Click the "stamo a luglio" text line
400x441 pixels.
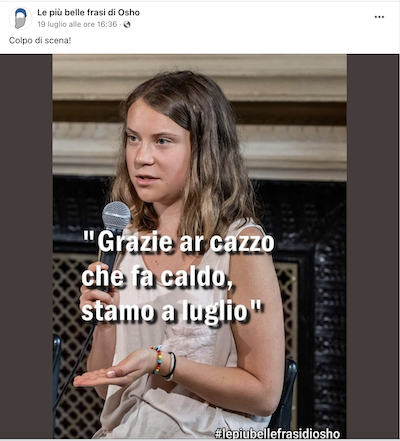[x=171, y=312]
